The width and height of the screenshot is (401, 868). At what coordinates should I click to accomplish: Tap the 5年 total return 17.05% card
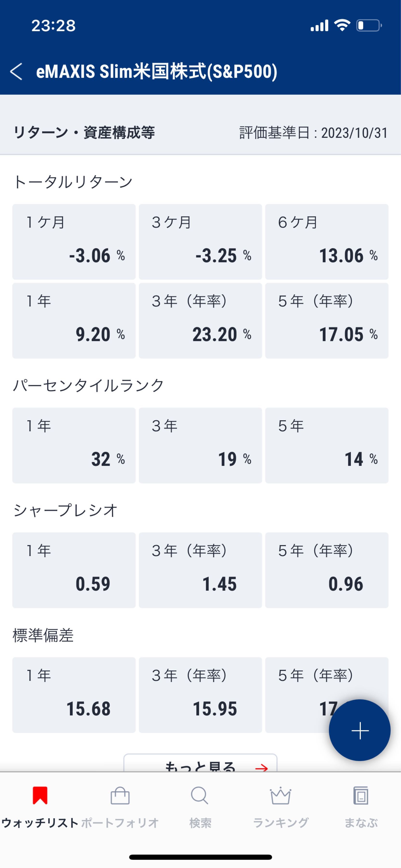click(327, 320)
